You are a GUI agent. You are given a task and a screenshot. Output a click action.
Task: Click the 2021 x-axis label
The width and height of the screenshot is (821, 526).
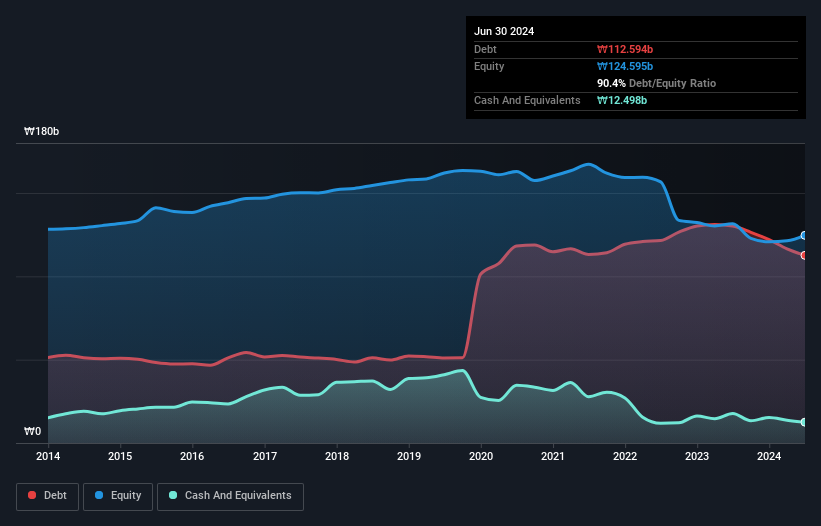point(553,456)
